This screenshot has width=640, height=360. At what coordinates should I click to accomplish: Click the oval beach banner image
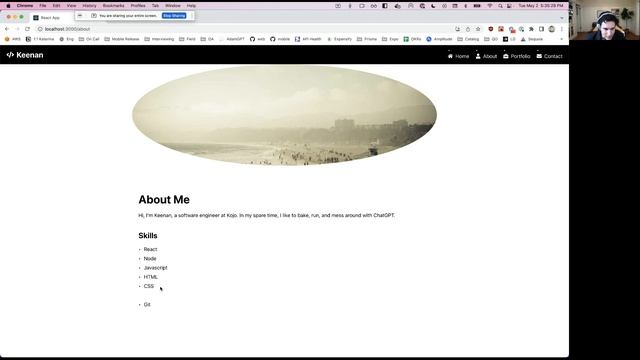coord(284,115)
